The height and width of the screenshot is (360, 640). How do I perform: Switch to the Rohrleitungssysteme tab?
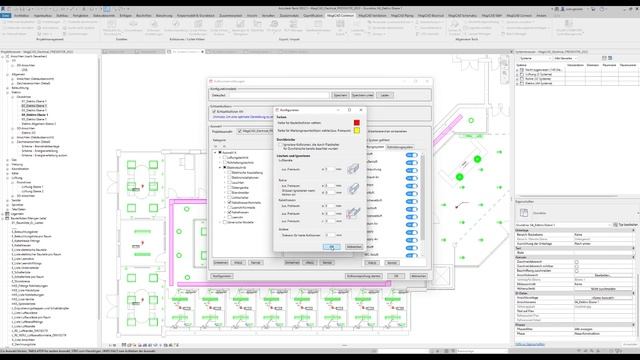click(400, 147)
